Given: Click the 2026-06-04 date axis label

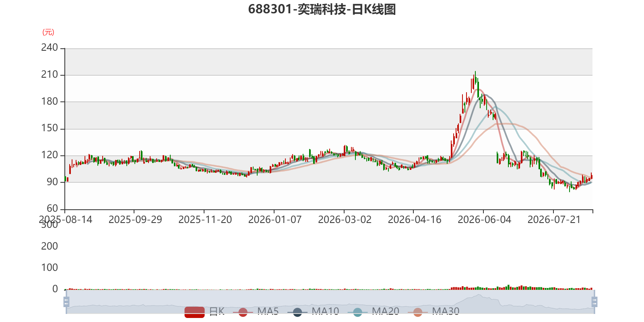Looking at the screenshot, I should [484, 220].
